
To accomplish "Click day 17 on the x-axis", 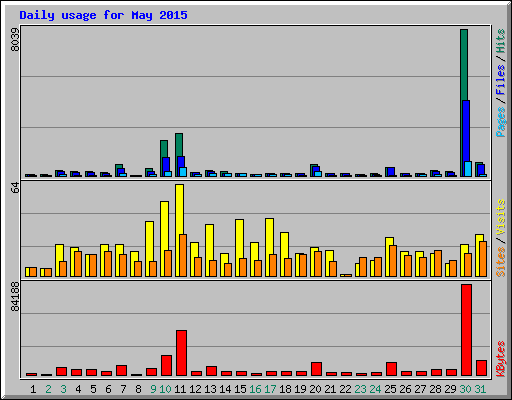I will click(x=270, y=389).
